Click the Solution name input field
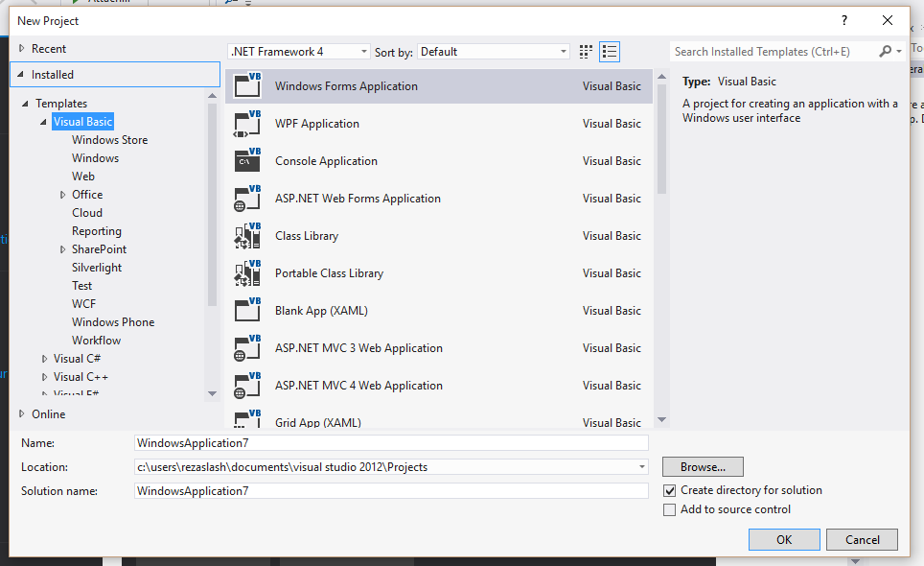This screenshot has height=566, width=924. coord(391,491)
